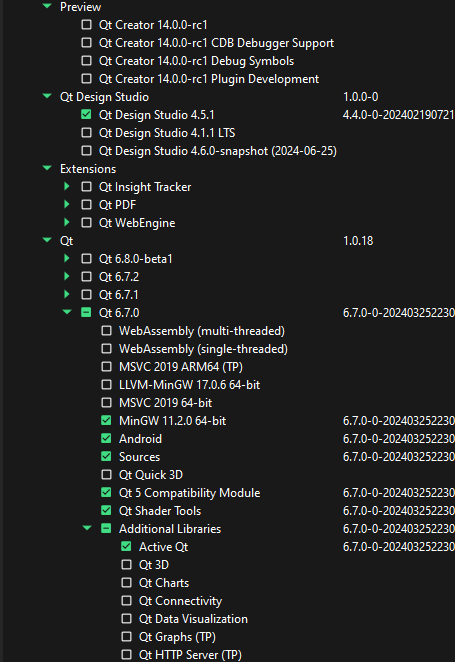This screenshot has width=455, height=662.
Task: Enable Qt Creator 14.0.0-rc1 CDB Debugger Support
Action: 86,43
